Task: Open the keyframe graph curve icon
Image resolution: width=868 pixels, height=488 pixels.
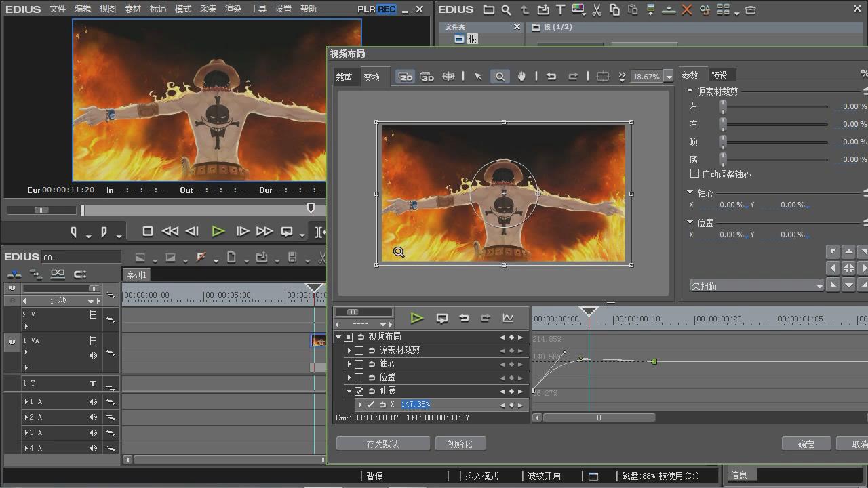Action: pos(507,318)
